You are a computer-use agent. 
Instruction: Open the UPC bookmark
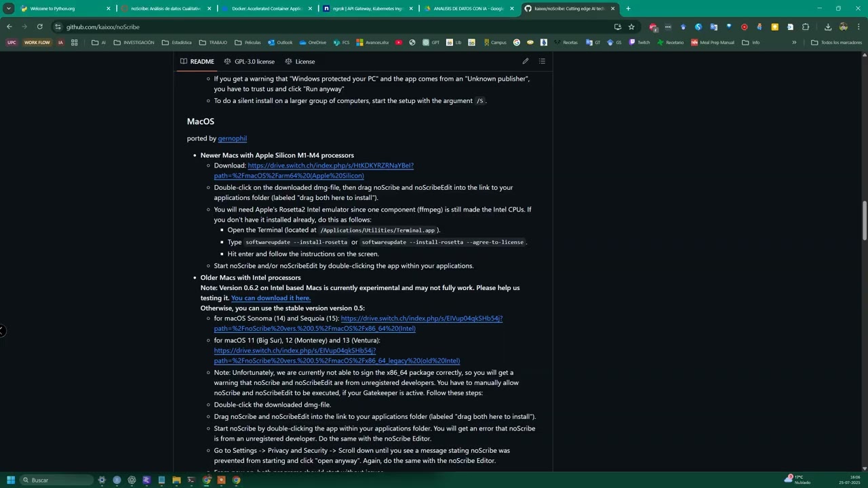click(12, 42)
